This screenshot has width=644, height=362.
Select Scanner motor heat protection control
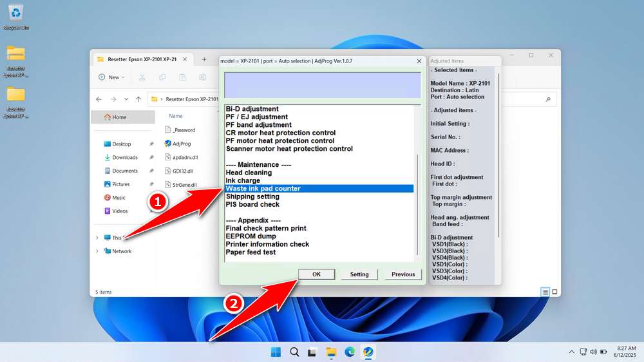click(x=289, y=149)
